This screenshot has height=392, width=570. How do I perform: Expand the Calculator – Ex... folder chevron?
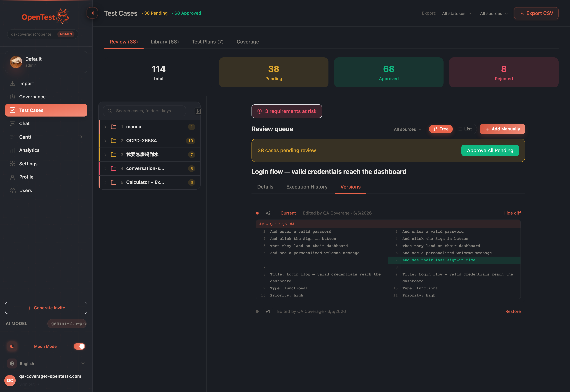pyautogui.click(x=105, y=182)
